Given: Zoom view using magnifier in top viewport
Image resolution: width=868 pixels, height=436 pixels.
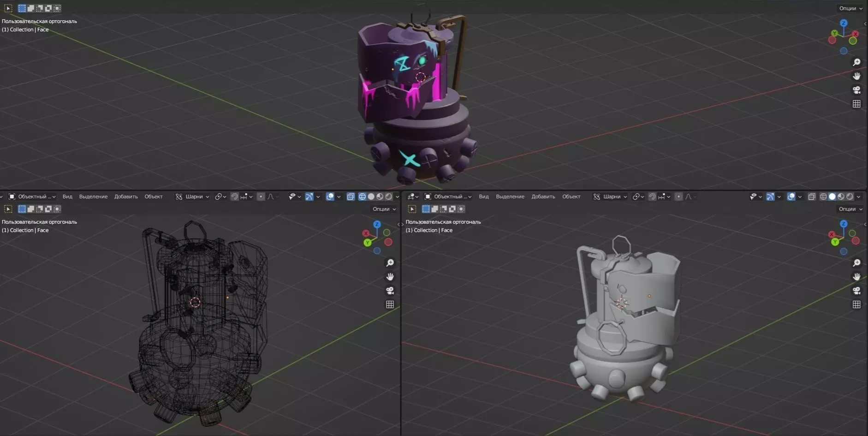Looking at the screenshot, I should coord(856,62).
